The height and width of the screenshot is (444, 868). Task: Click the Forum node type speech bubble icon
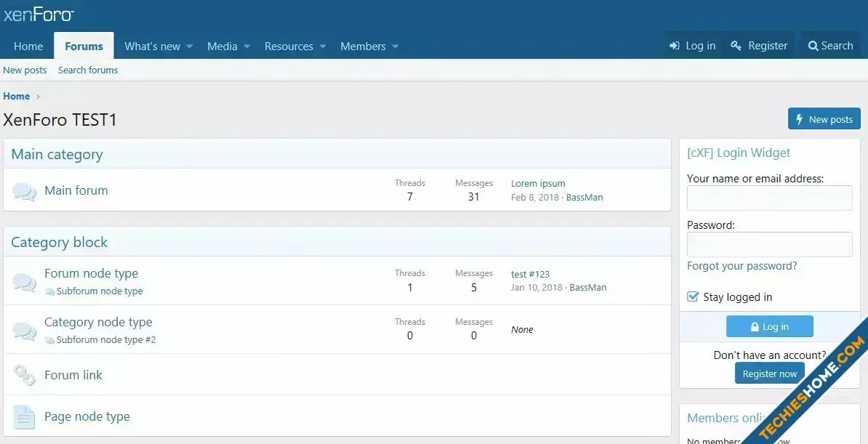pos(25,283)
